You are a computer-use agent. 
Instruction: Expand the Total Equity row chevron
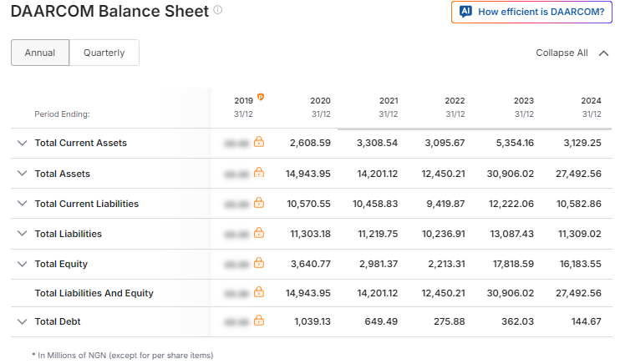point(23,264)
